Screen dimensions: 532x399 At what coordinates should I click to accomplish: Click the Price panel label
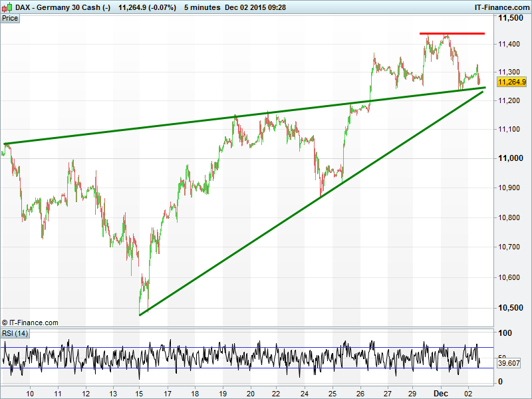click(x=10, y=18)
